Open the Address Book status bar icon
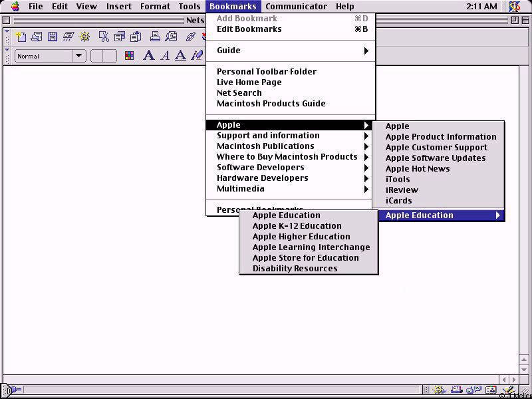The height and width of the screenshot is (399, 532). (491, 390)
